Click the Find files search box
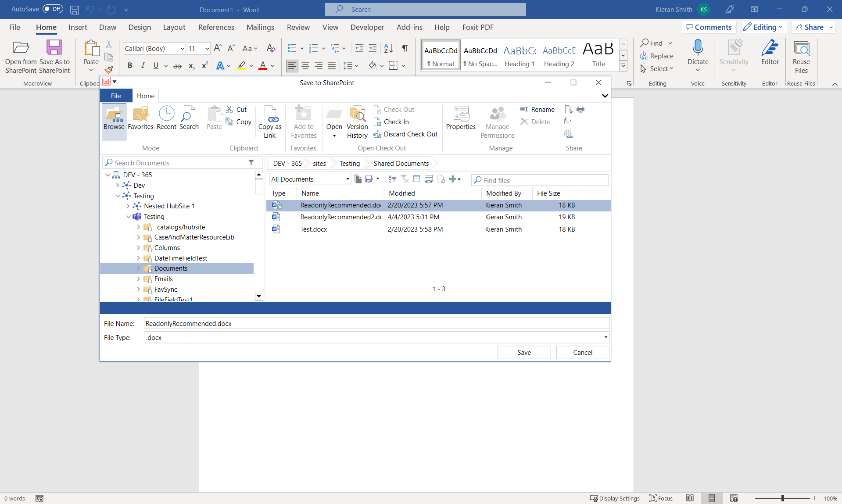This screenshot has width=842, height=504. click(540, 180)
